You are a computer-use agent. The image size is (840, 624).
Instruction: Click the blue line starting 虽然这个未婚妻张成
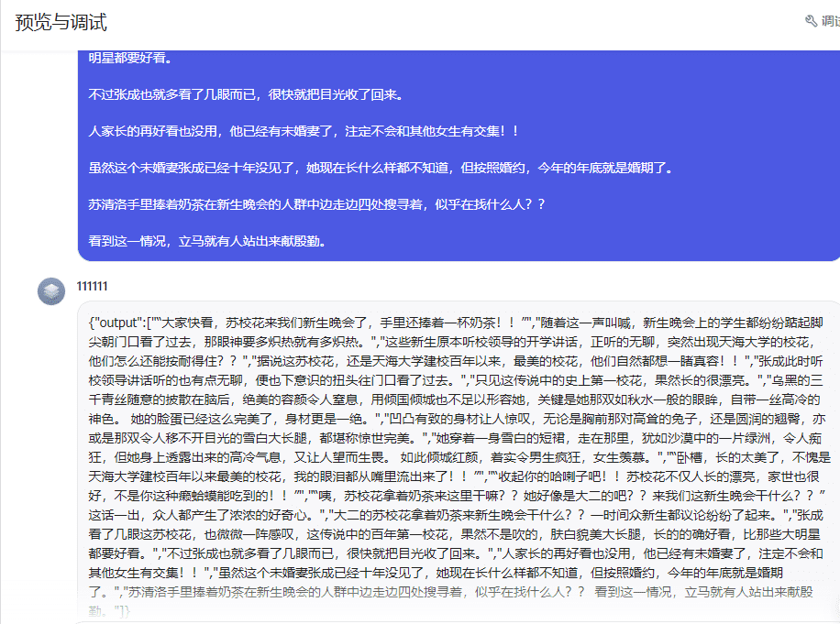pyautogui.click(x=381, y=168)
